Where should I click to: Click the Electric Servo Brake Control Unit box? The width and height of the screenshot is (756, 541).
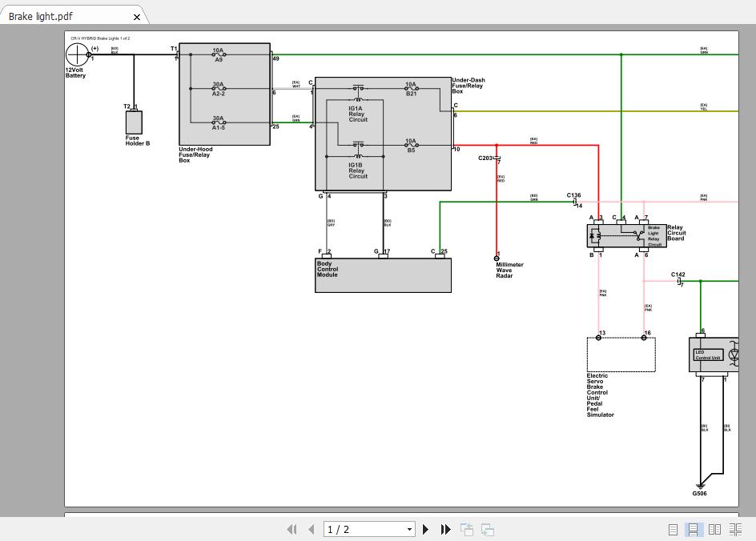[621, 355]
